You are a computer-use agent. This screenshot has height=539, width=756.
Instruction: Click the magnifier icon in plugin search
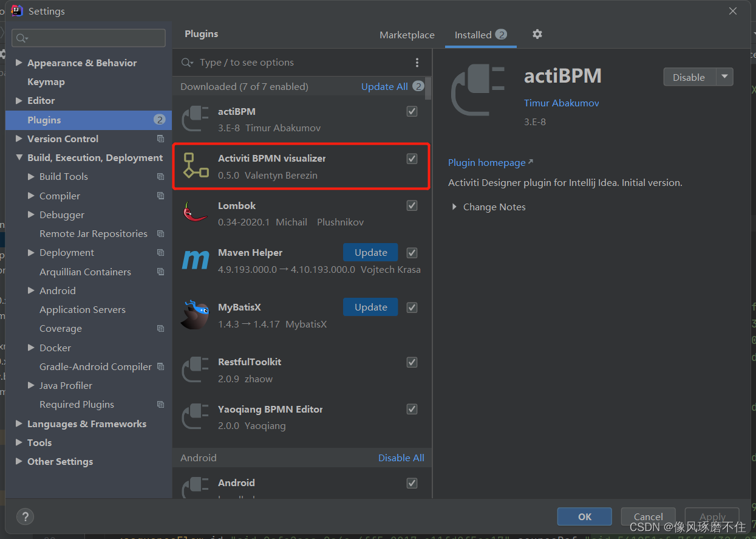pos(188,63)
